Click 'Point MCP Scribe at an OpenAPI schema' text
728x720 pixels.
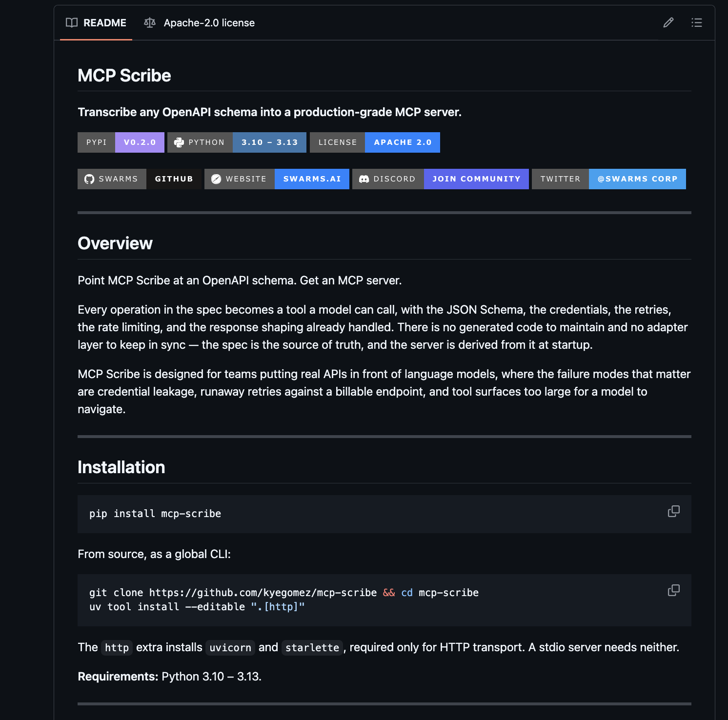pos(240,280)
